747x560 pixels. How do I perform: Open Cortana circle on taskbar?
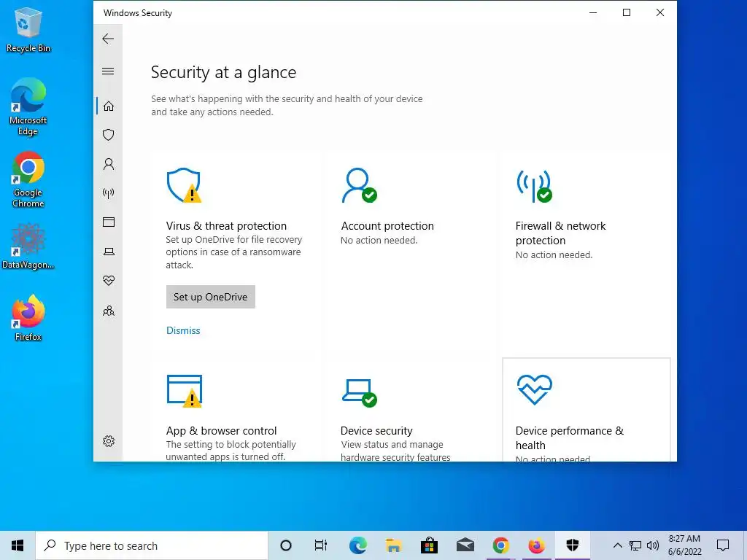coord(286,545)
